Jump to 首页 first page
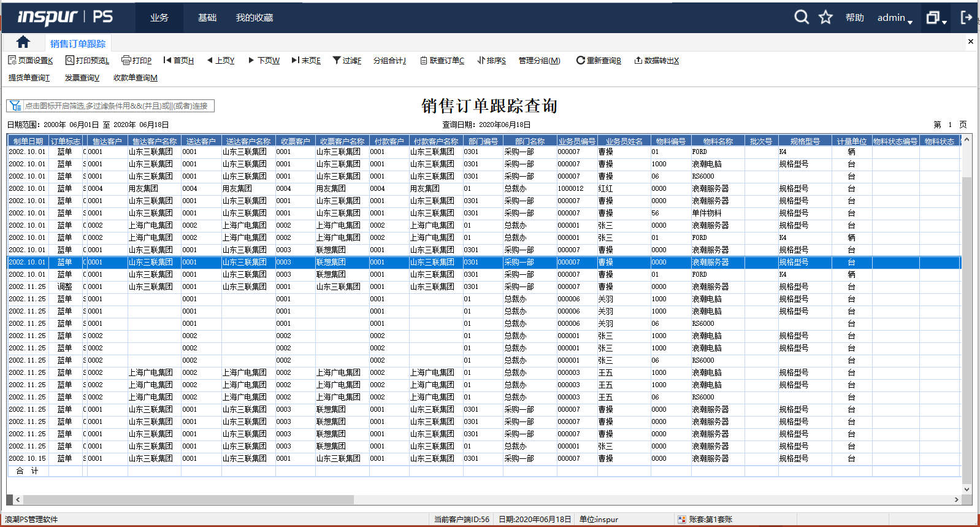The image size is (980, 527). tap(178, 60)
